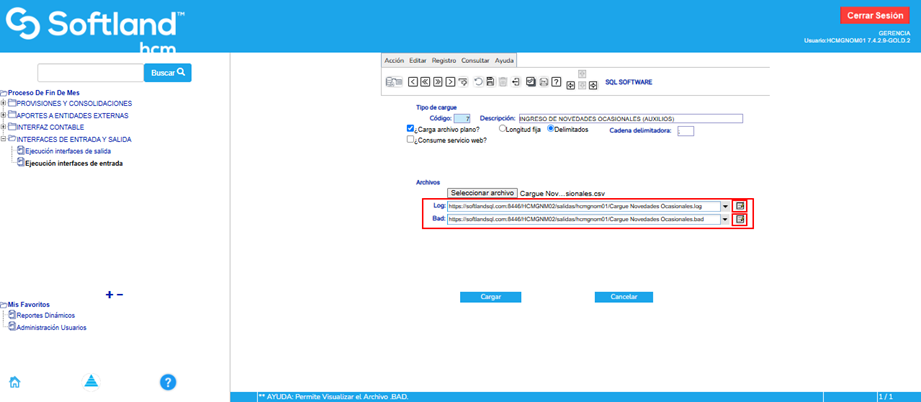Viewport: 921px width, 402px height.
Task: Expand the PROVISIONES Y CONSOLIDACIONES tree node
Action: coord(4,103)
